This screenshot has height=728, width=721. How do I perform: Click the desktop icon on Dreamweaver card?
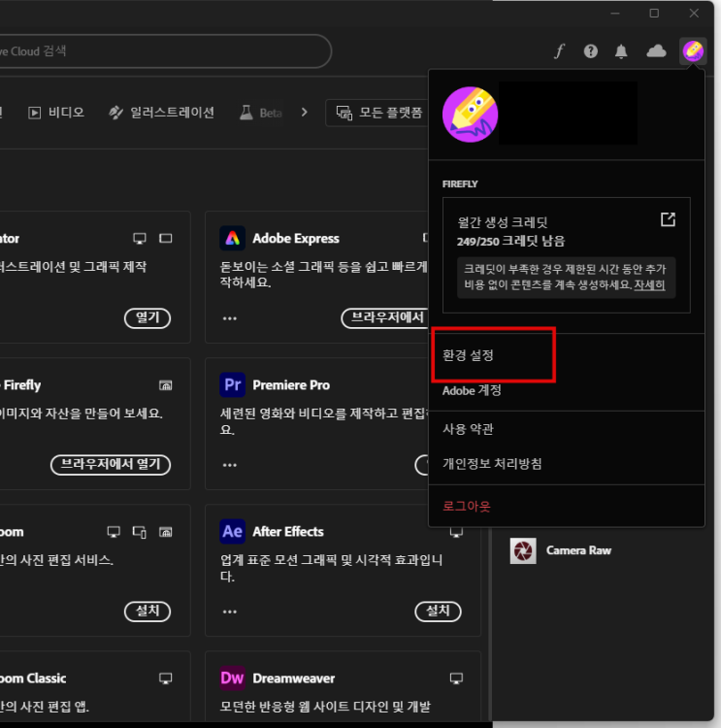(456, 678)
